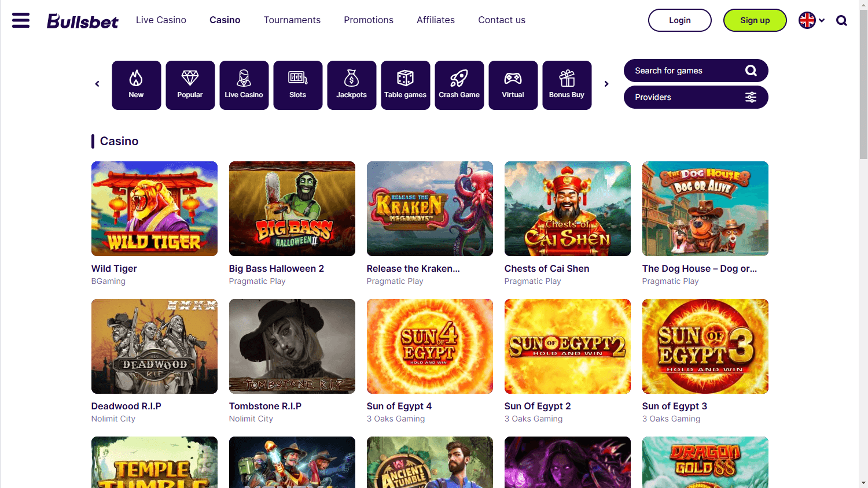Select the Slots category
Screen dimensions: 868x488
point(298,85)
